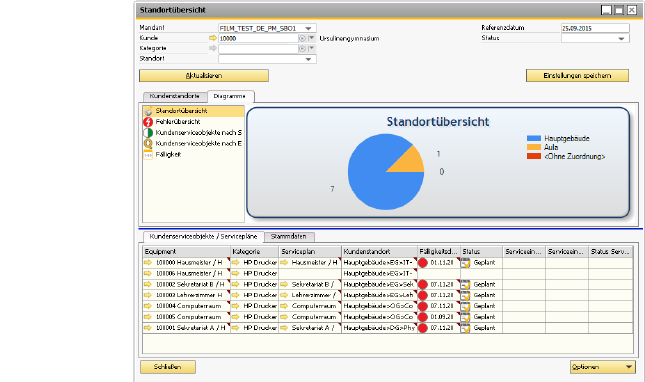
Task: Open the Status dropdown at top right
Action: [x=621, y=38]
